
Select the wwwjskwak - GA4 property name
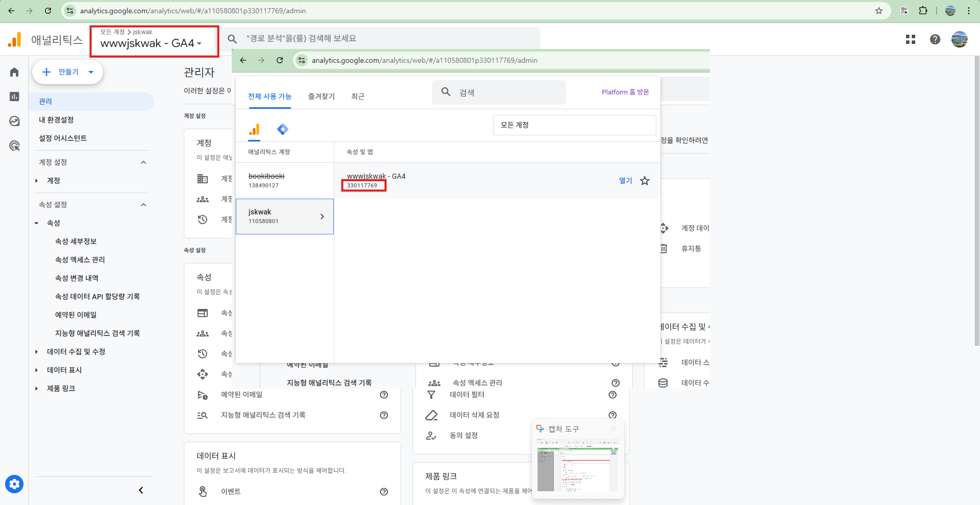pos(376,176)
